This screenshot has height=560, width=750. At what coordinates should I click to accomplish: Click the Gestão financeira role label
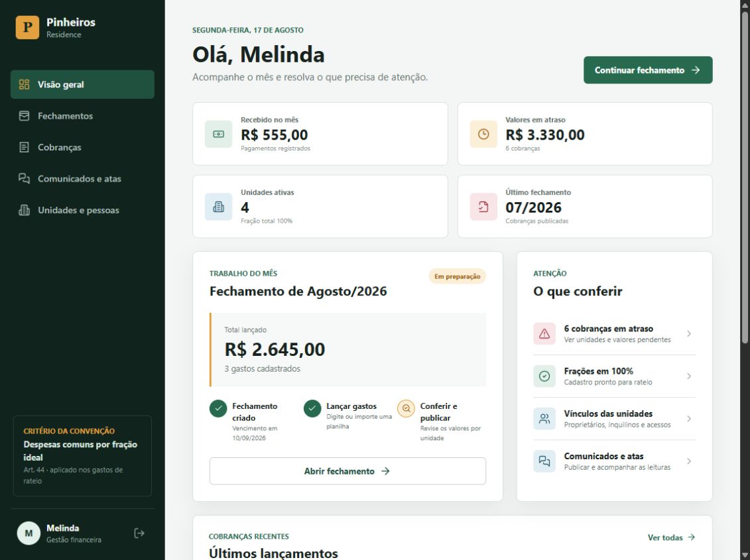[74, 540]
